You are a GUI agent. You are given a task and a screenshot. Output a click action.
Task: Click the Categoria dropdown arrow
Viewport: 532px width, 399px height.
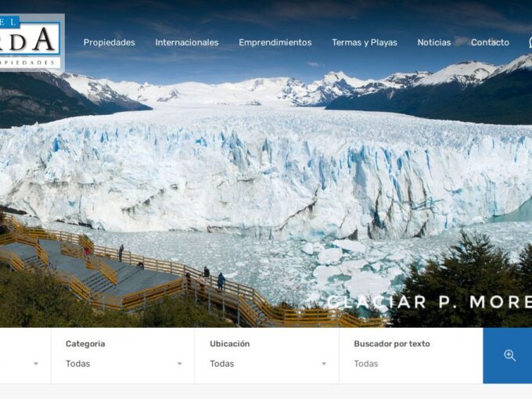pyautogui.click(x=179, y=364)
